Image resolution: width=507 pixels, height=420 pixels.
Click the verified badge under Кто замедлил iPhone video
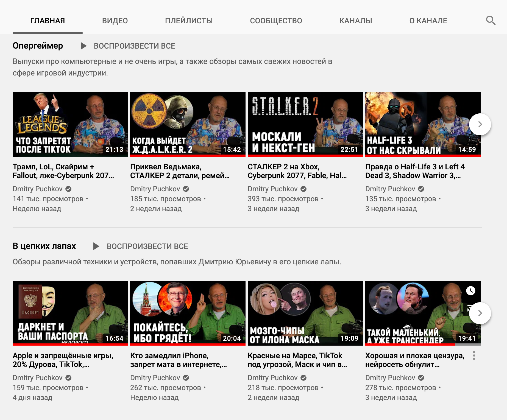click(186, 378)
